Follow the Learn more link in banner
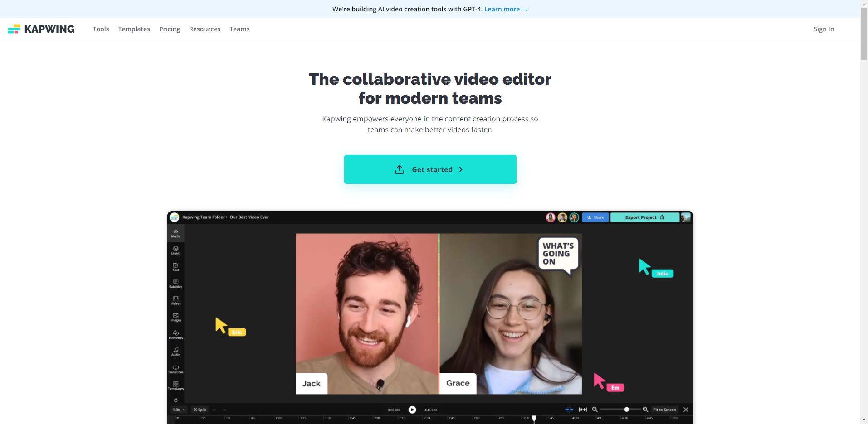 click(506, 9)
